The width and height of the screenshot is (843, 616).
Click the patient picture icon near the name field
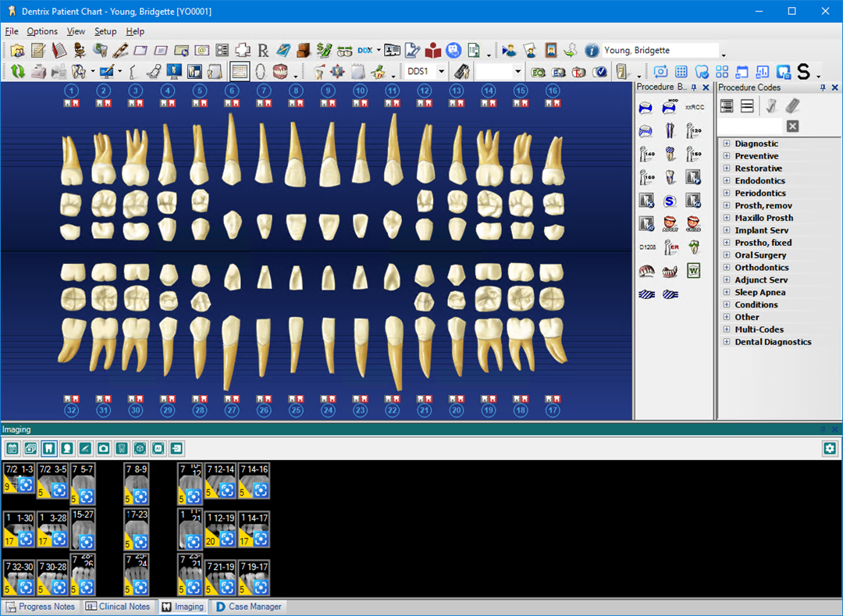(550, 49)
